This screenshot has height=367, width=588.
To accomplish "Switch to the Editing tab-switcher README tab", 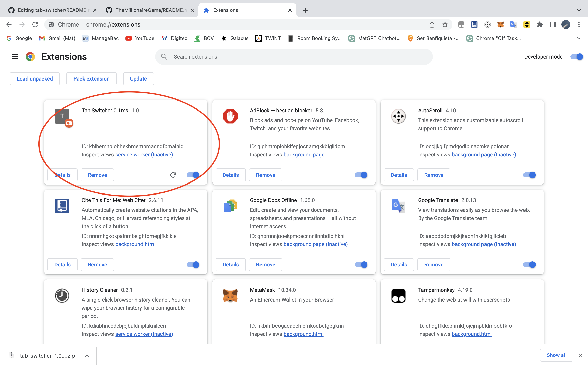I will pos(51,10).
